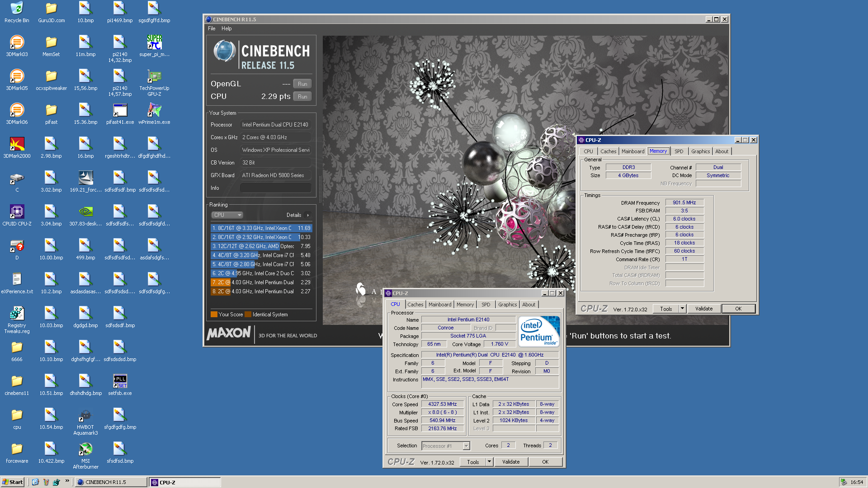Image resolution: width=868 pixels, height=488 pixels.
Task: Launch wPrime1m.exe desktop icon
Action: pos(154,114)
